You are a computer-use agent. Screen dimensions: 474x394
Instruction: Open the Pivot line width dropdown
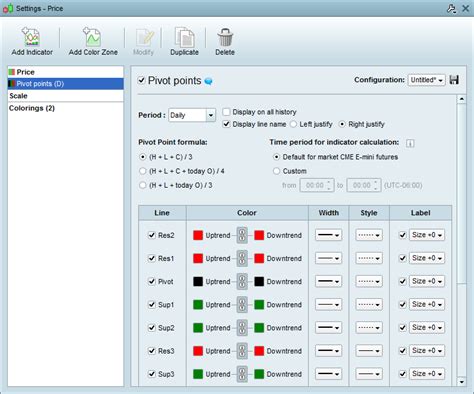click(x=328, y=281)
